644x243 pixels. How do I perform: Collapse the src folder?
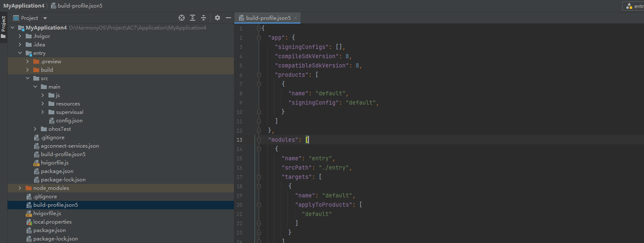(27, 78)
